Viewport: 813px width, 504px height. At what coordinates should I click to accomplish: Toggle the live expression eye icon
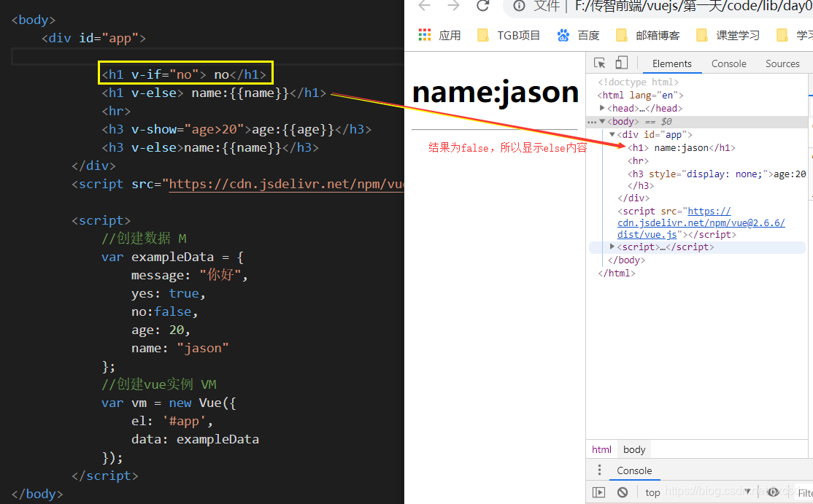(x=773, y=492)
